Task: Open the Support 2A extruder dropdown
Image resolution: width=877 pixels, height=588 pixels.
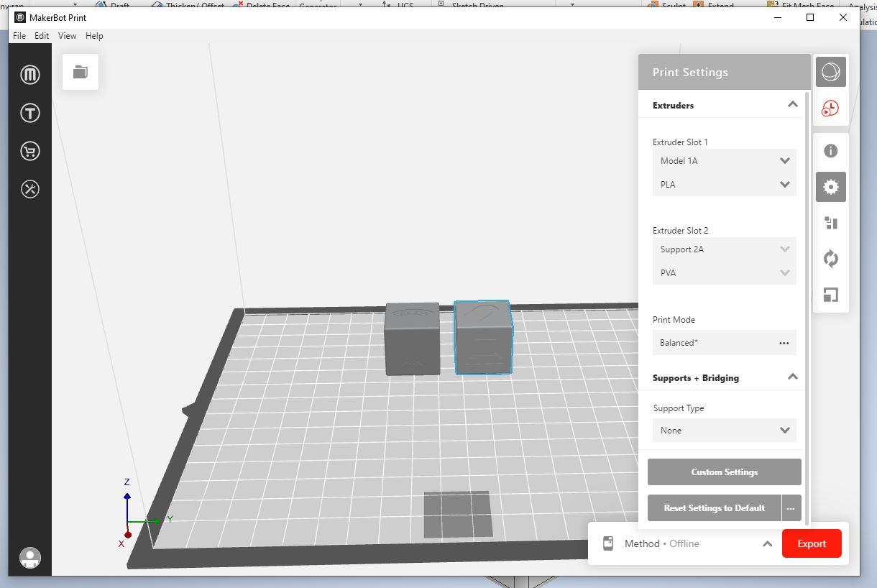Action: [724, 249]
